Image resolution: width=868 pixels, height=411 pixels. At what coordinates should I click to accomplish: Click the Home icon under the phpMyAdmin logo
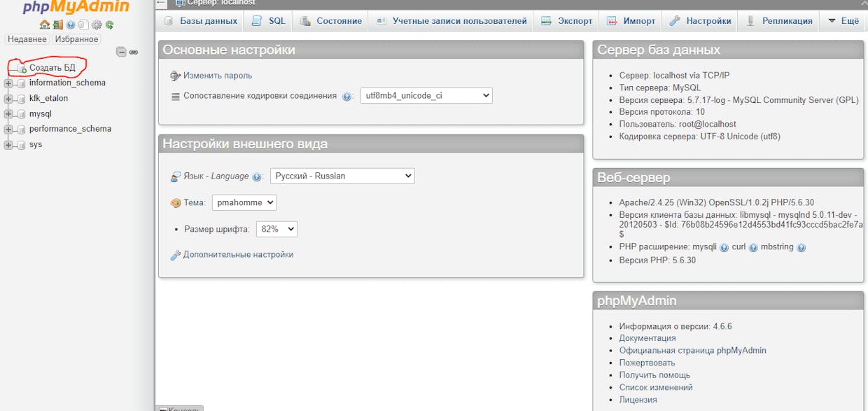(45, 25)
